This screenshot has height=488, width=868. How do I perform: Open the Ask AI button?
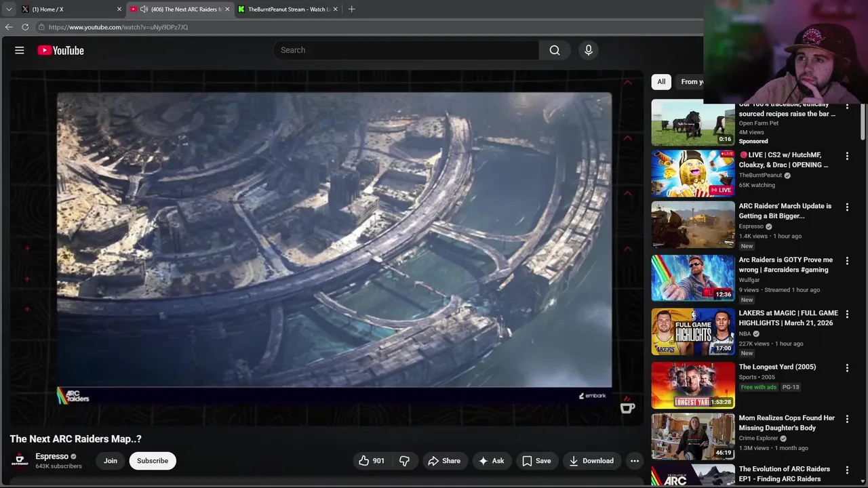(492, 461)
